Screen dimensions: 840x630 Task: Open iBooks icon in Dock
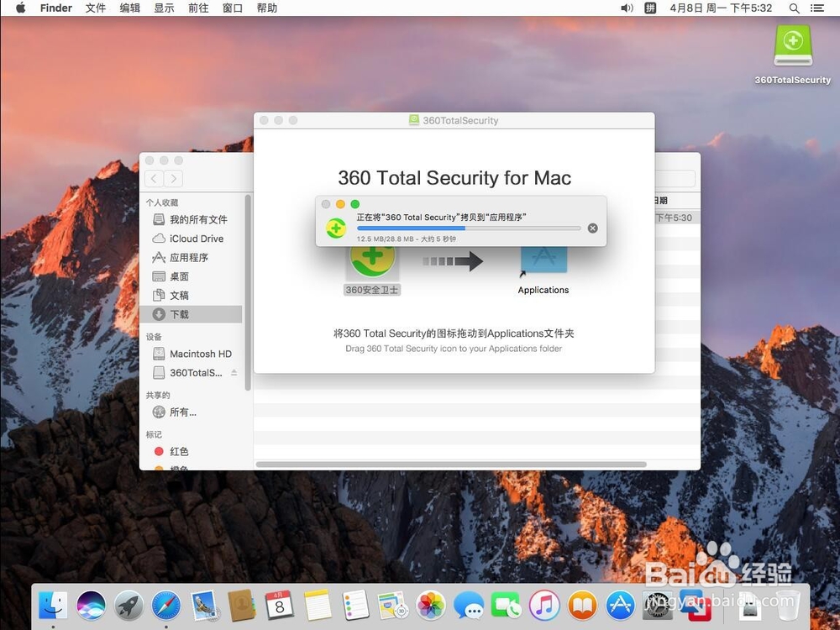point(582,606)
